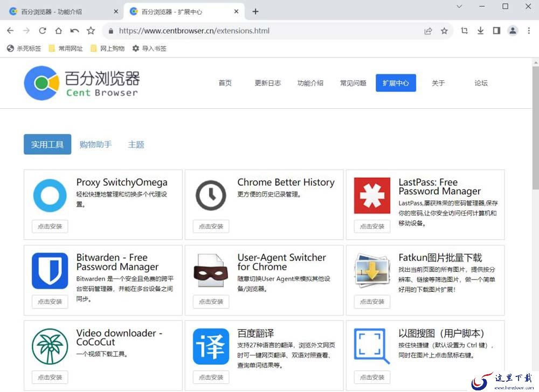Install Video downloader CoCoCut via 点击安装
Image resolution: width=539 pixels, height=392 pixels.
tap(50, 377)
